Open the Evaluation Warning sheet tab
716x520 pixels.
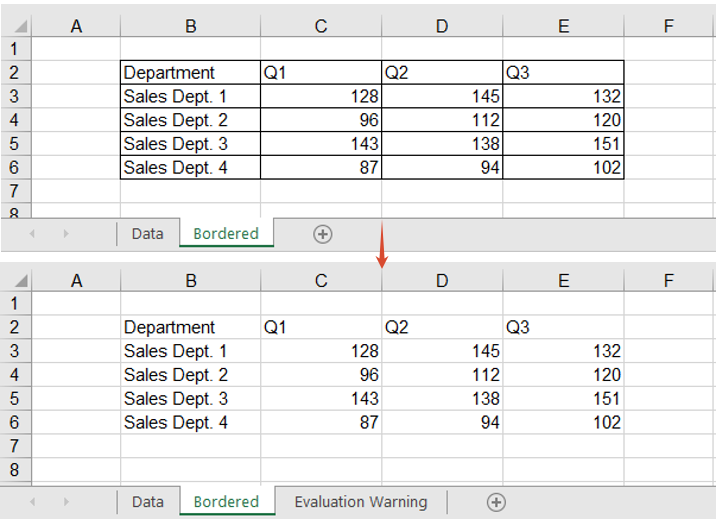pyautogui.click(x=361, y=502)
